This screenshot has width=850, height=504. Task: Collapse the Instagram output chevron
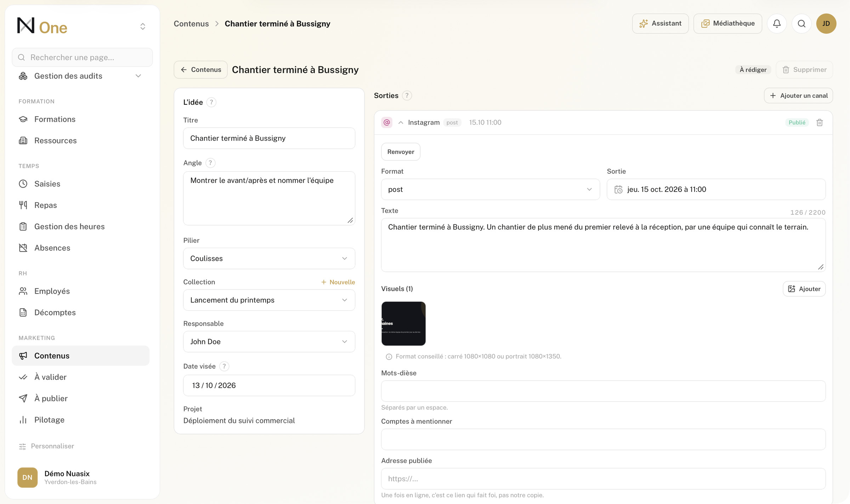[401, 122]
